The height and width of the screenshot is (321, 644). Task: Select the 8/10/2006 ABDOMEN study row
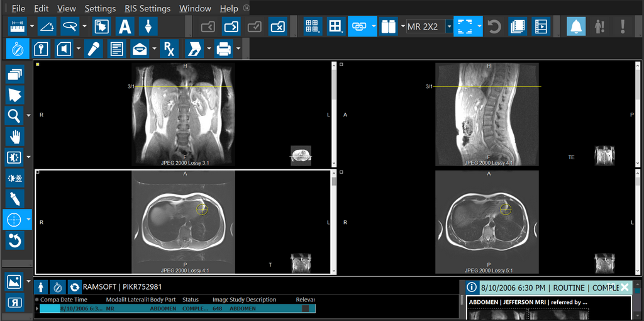point(176,308)
